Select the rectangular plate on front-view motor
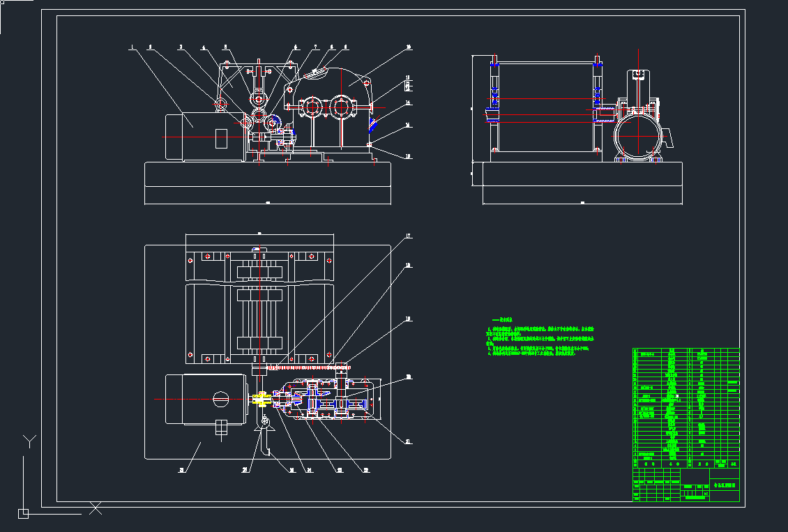Screen dimensions: 788x532 [x=221, y=139]
